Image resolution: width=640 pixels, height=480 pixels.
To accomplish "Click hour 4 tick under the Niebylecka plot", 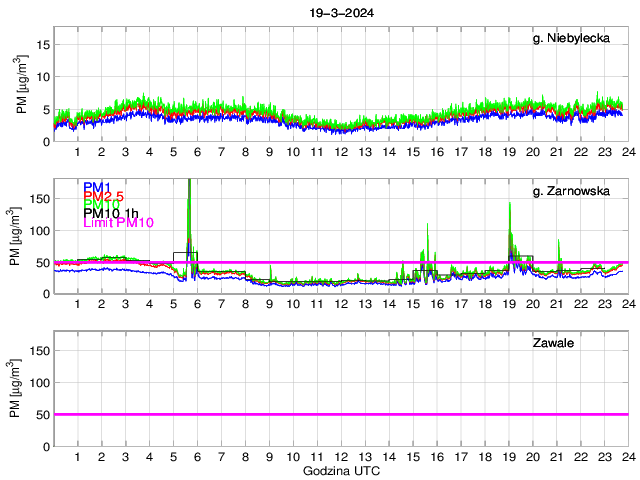I will click(149, 152).
